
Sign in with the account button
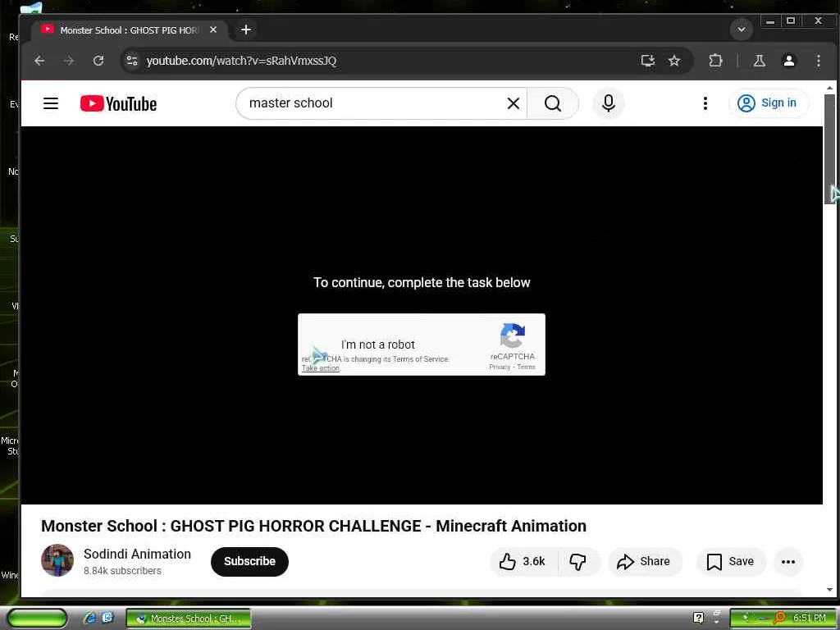click(768, 103)
